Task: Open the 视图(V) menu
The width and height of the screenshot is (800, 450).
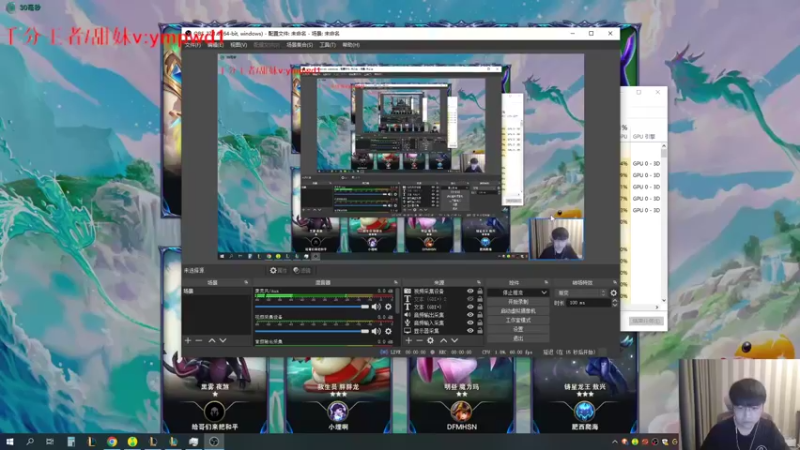Action: tap(238, 45)
